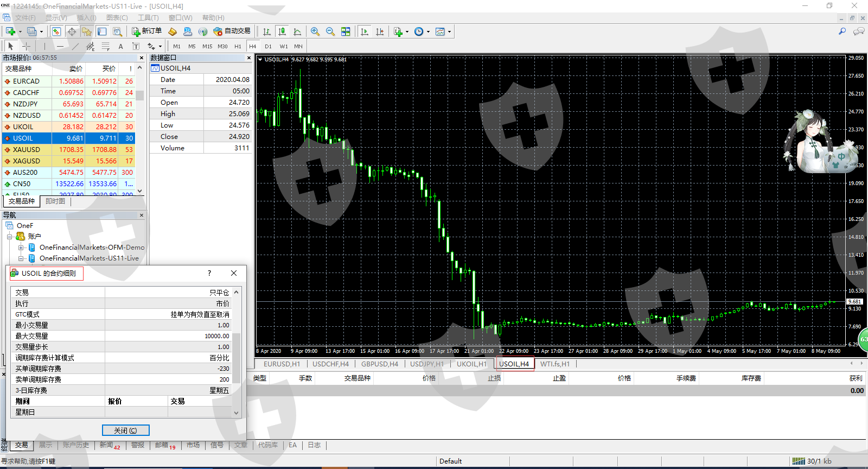Collapse the 账户 accounts tree node
This screenshot has width=868, height=469.
10,237
